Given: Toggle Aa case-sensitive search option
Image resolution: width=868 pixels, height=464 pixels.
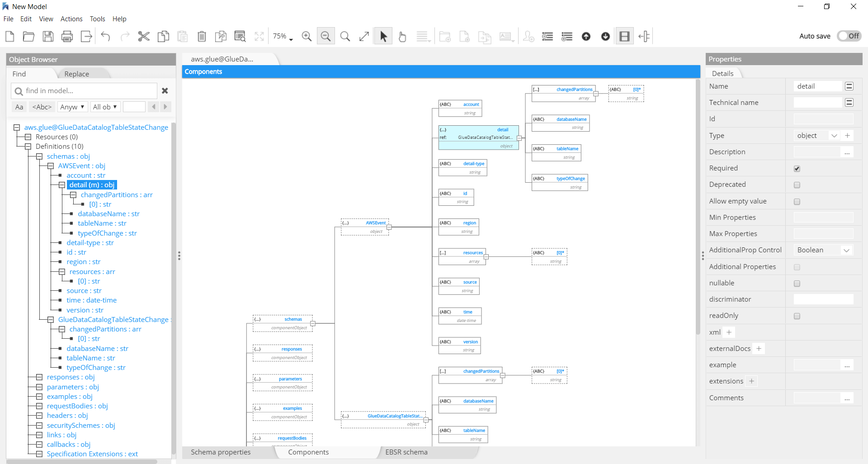Looking at the screenshot, I should 19,107.
